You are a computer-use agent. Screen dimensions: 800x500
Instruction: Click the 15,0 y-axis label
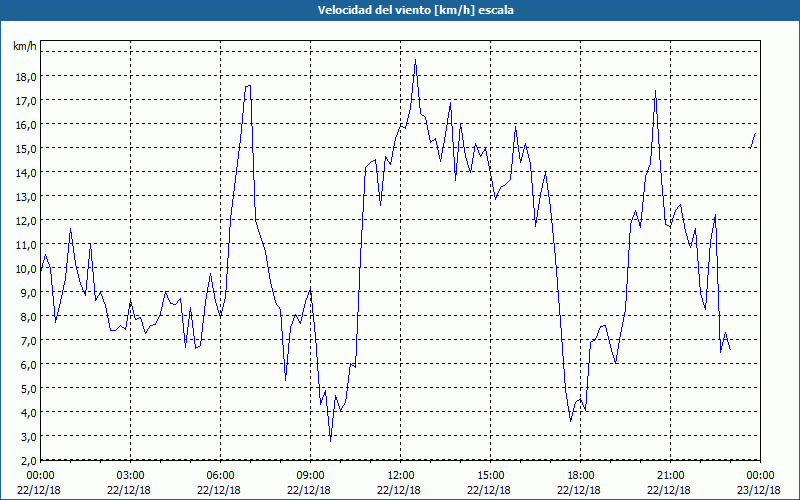point(26,149)
